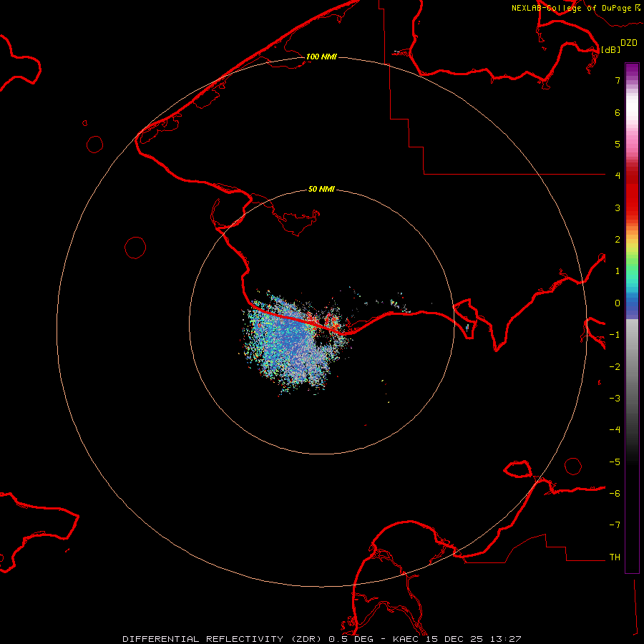Click the red section of the color bar
This screenshot has height=644, width=644.
pos(632,193)
